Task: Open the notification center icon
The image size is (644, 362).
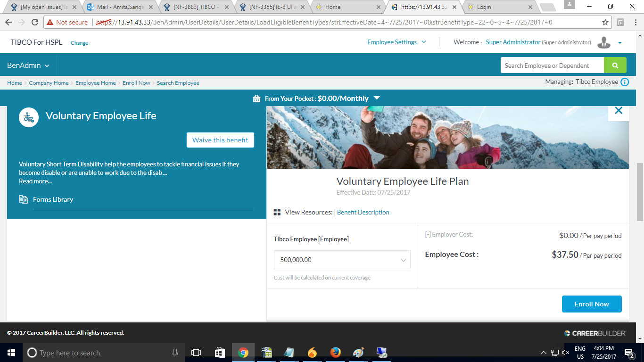Action: point(629,353)
